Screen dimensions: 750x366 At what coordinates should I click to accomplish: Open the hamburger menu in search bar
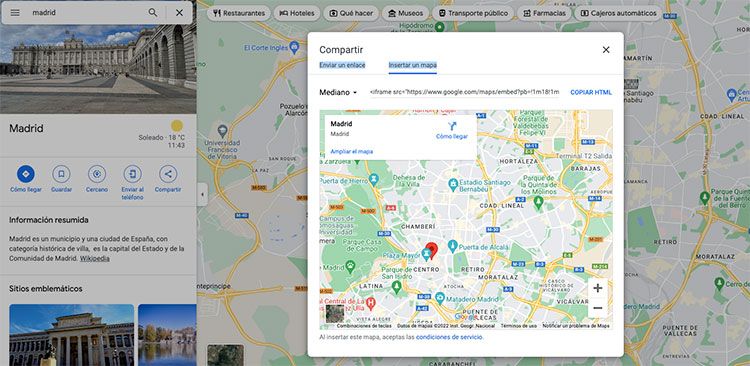click(15, 13)
